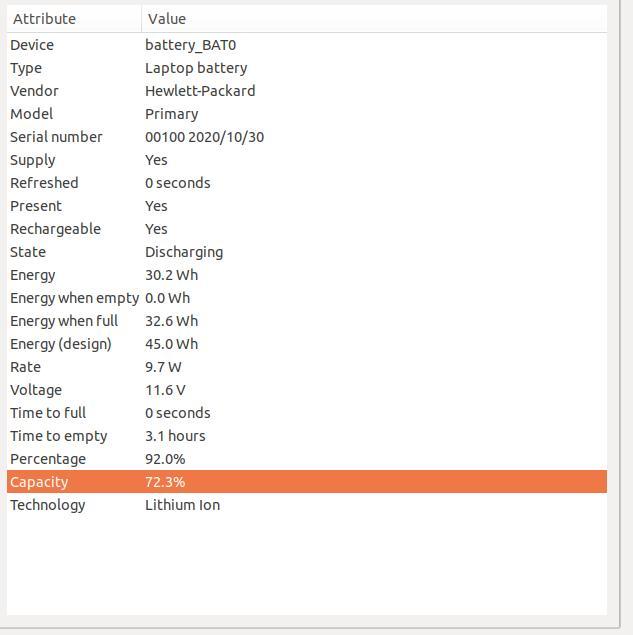Select the Device battery_BAT0 row

[x=307, y=45]
